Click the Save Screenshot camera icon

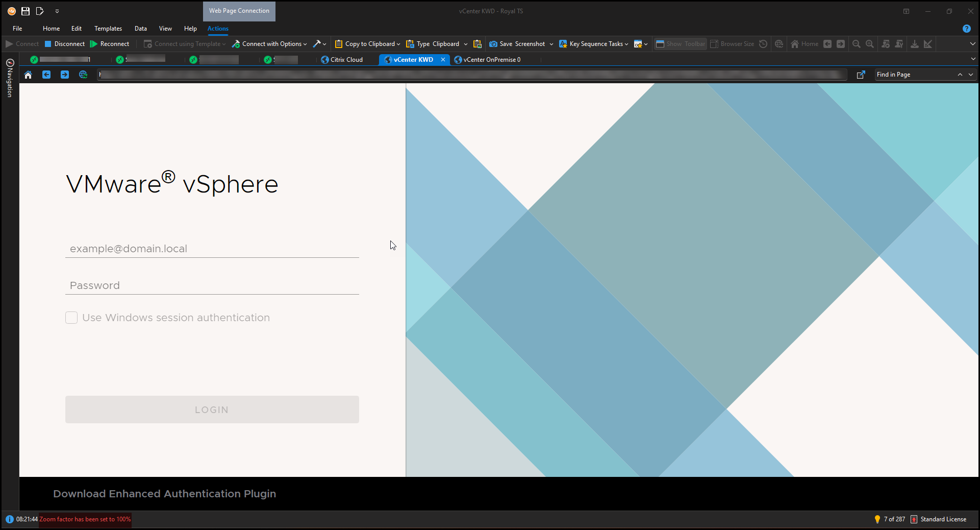point(493,44)
